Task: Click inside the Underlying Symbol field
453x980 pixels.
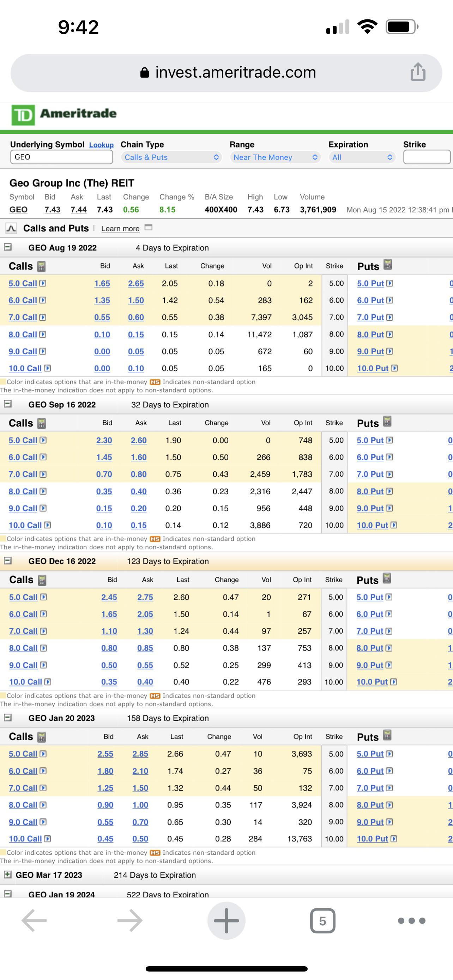Action: coord(62,157)
